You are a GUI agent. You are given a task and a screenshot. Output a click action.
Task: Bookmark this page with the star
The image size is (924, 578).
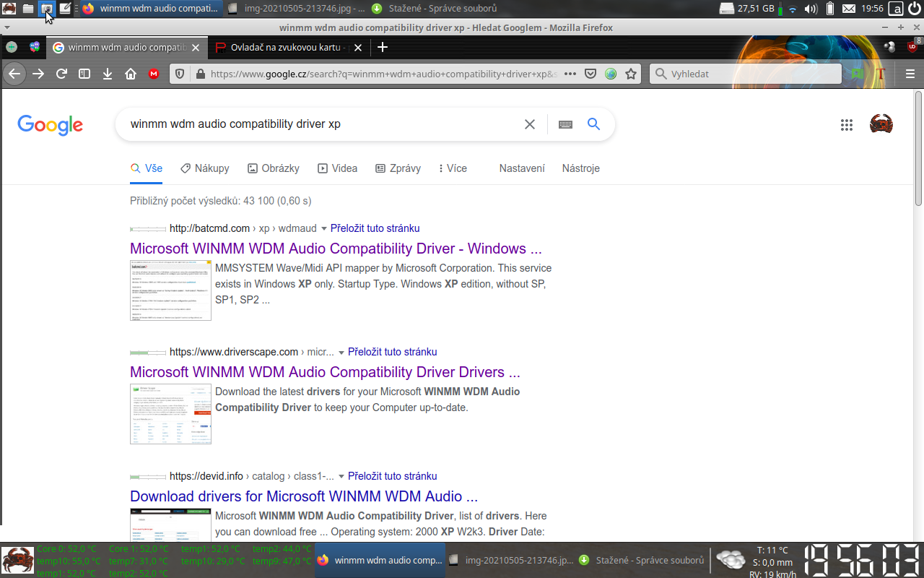[x=631, y=74]
